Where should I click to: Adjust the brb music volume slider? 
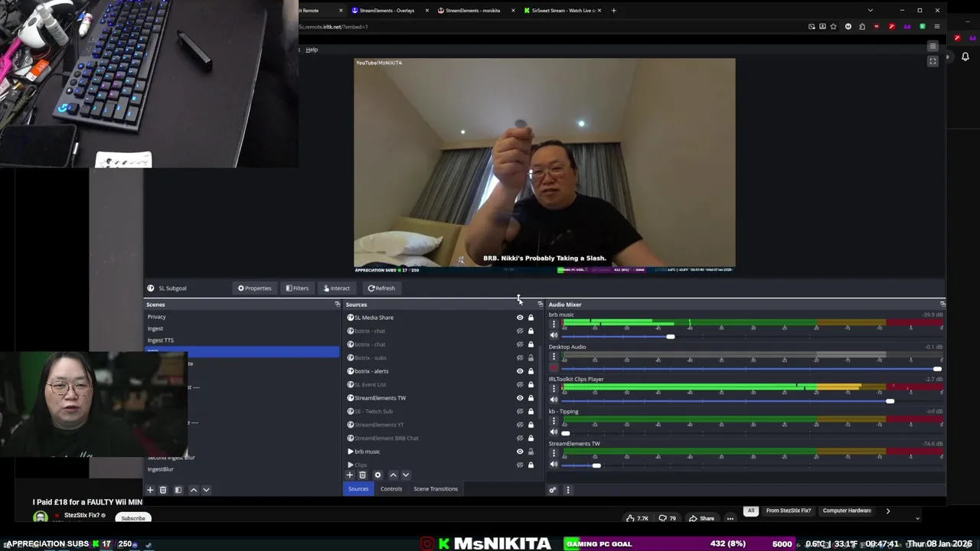[x=671, y=337]
